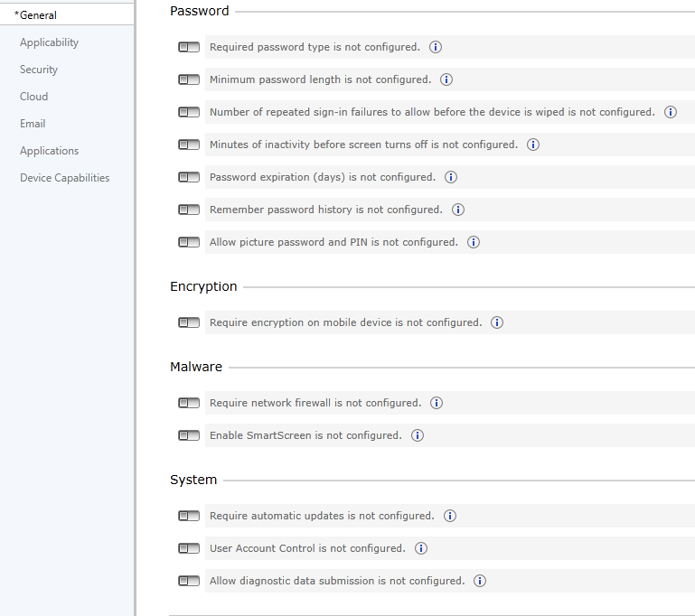695x616 pixels.
Task: Open the Applicability section
Action: pyautogui.click(x=49, y=42)
